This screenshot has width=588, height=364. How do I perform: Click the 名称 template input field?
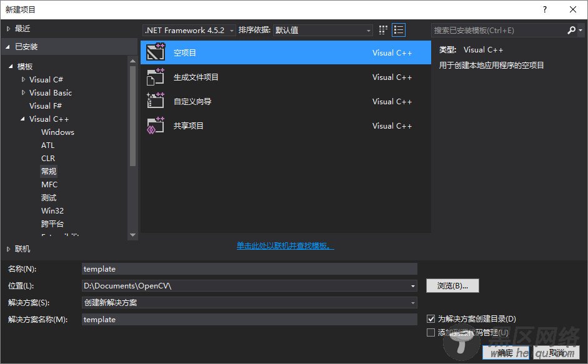pyautogui.click(x=249, y=268)
